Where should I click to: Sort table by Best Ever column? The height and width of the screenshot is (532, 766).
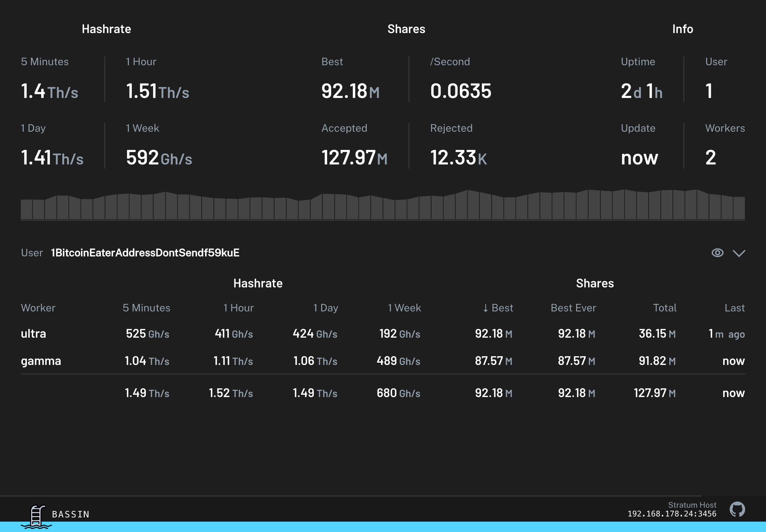(573, 308)
